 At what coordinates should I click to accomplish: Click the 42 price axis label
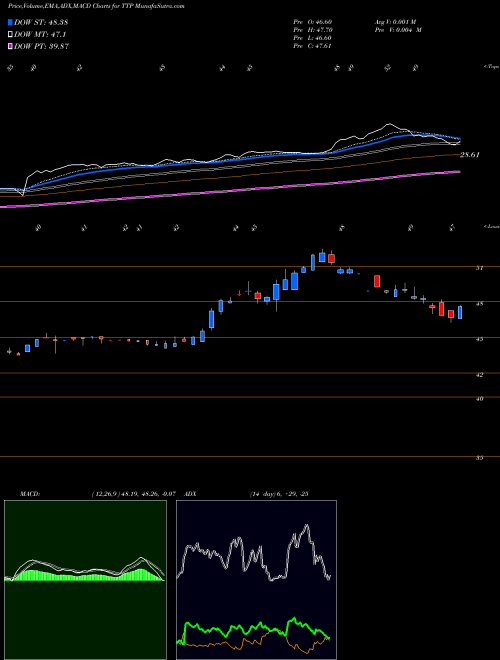(x=479, y=374)
